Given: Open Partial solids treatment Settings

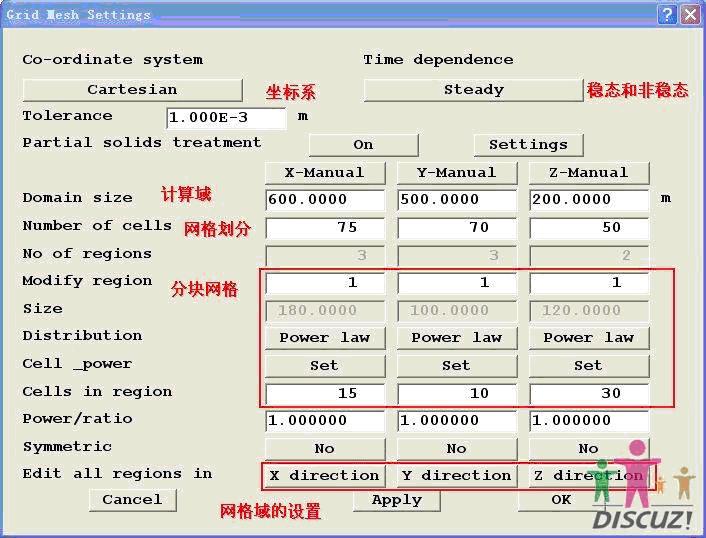Looking at the screenshot, I should tap(527, 145).
